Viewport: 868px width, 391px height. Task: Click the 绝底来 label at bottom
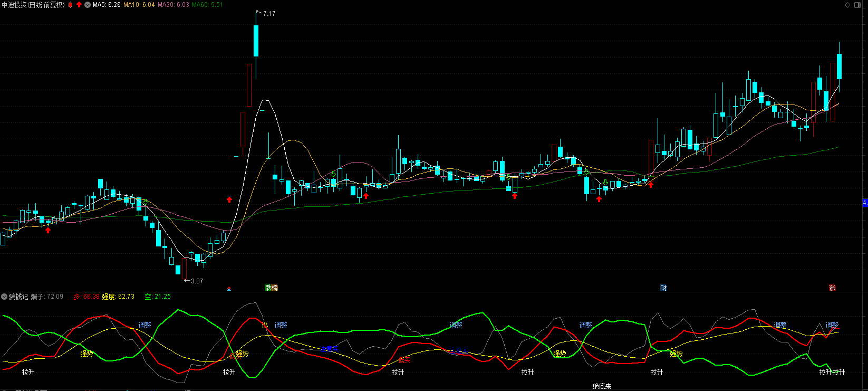[x=602, y=386]
